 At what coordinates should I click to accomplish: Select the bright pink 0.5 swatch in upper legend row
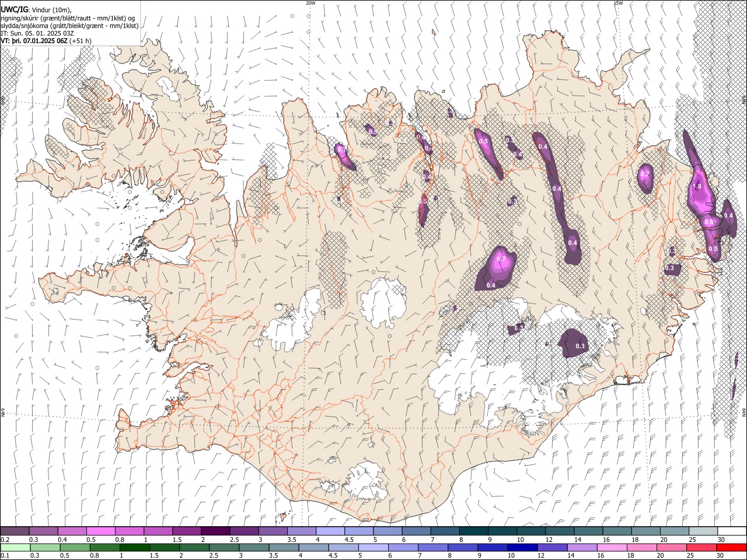100,531
